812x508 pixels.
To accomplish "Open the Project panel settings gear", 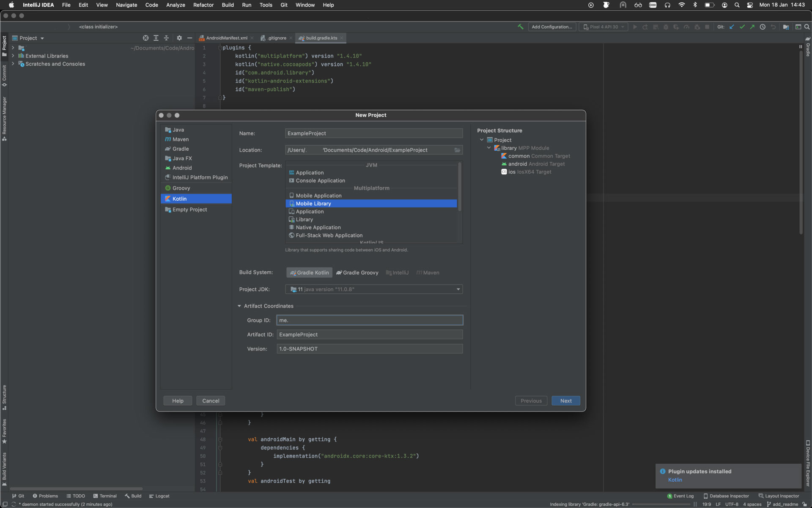I will click(179, 38).
